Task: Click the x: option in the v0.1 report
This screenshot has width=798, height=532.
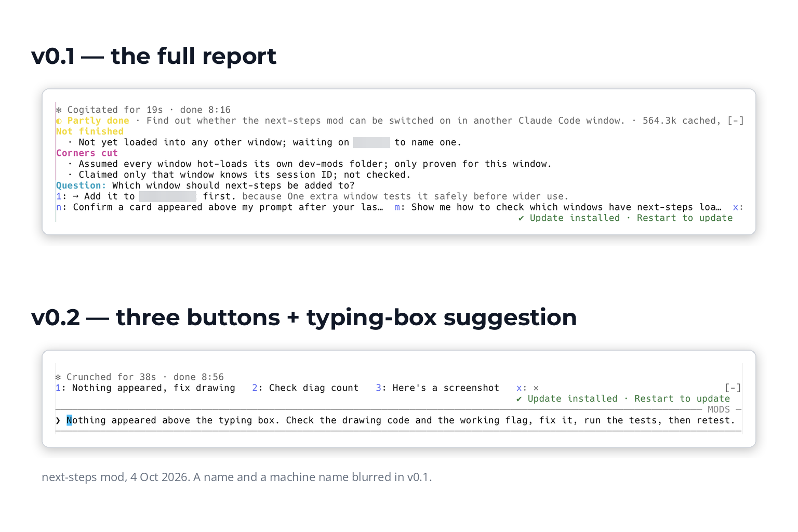Action: click(x=738, y=207)
